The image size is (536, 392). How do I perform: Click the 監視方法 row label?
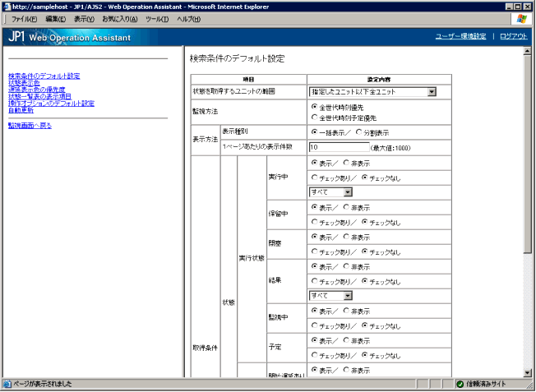point(206,112)
